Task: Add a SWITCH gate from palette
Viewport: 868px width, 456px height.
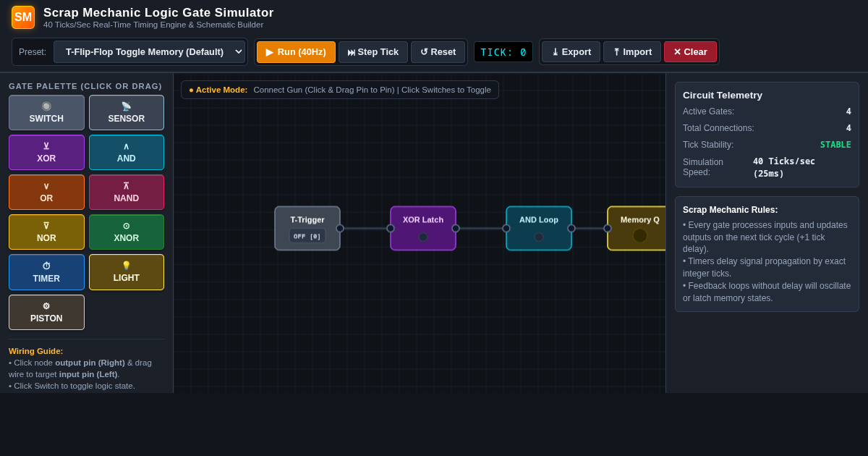Action: (x=46, y=113)
